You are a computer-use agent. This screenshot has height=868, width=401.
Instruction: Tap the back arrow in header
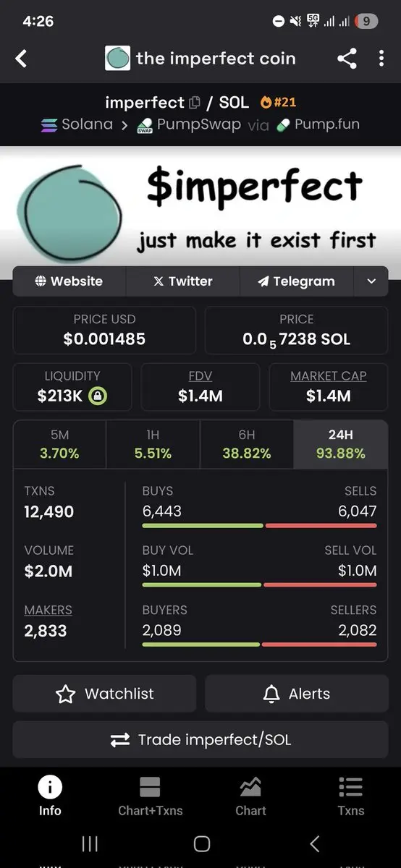click(22, 59)
